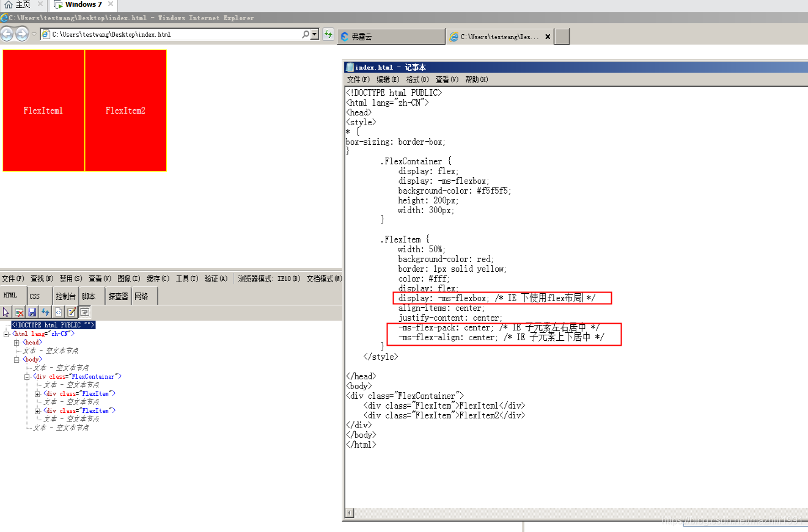808x532 pixels.
Task: Toggle the edit pencil DevTools icon
Action: pyautogui.click(x=72, y=312)
